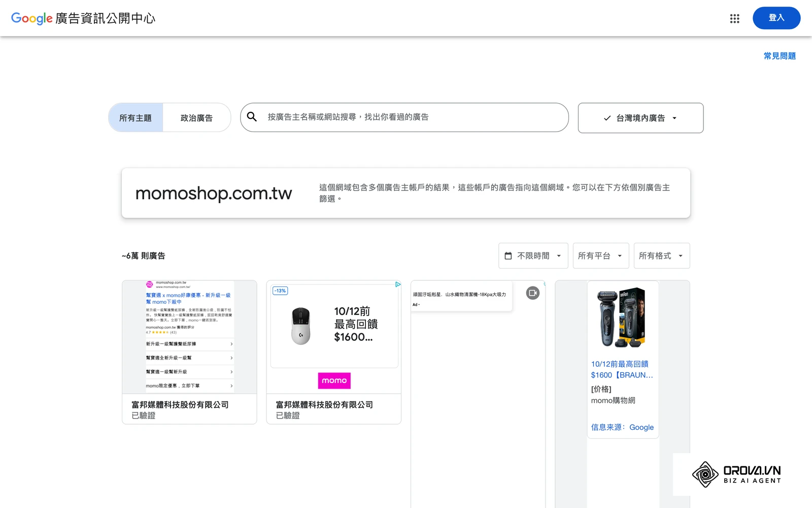The height and width of the screenshot is (508, 812).
Task: Click the momo購物網 seller text
Action: (613, 400)
